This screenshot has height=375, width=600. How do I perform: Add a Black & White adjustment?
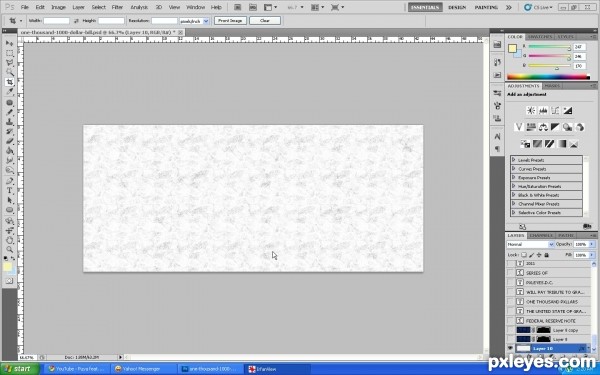point(555,127)
